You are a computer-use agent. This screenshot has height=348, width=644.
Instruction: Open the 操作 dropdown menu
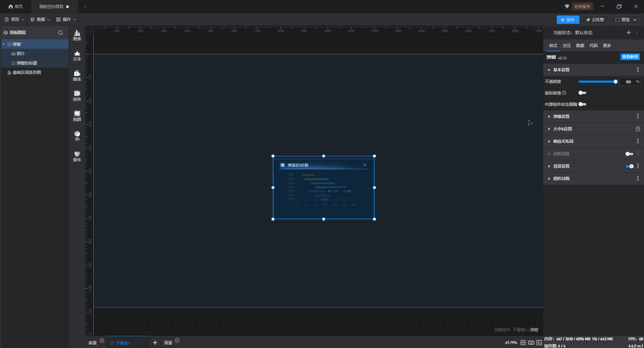[66, 19]
